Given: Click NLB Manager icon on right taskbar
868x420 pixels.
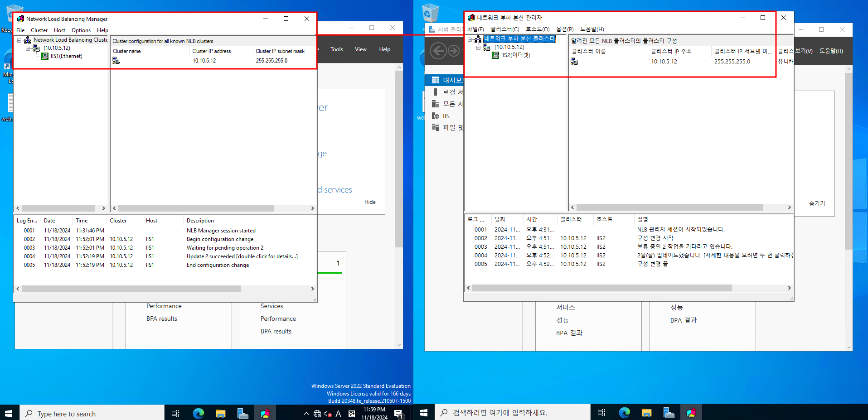Looking at the screenshot, I should tap(691, 412).
